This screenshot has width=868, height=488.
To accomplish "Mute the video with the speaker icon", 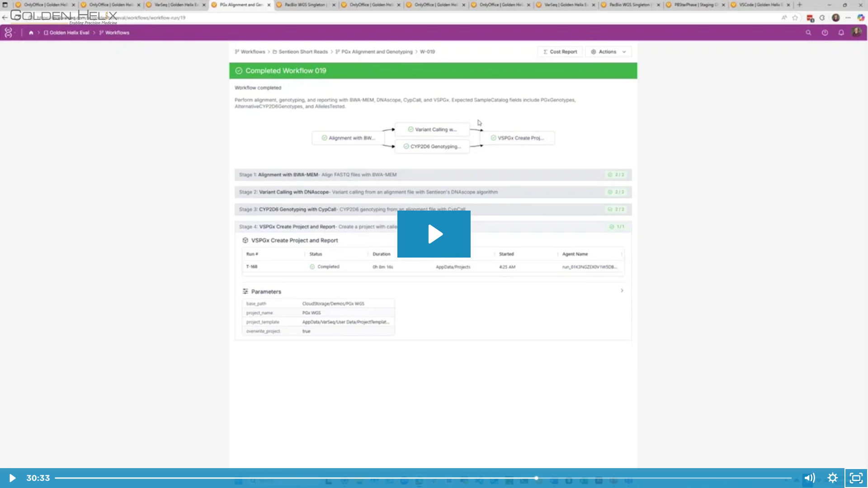I will coord(809,478).
